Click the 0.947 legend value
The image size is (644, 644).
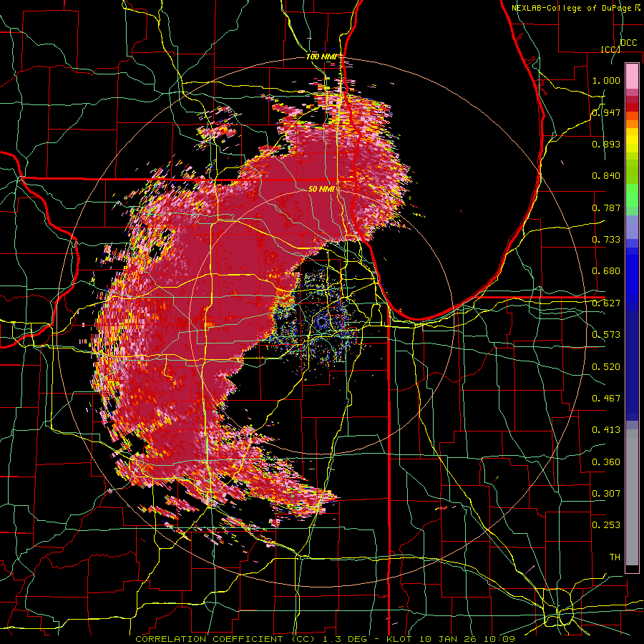pyautogui.click(x=606, y=112)
